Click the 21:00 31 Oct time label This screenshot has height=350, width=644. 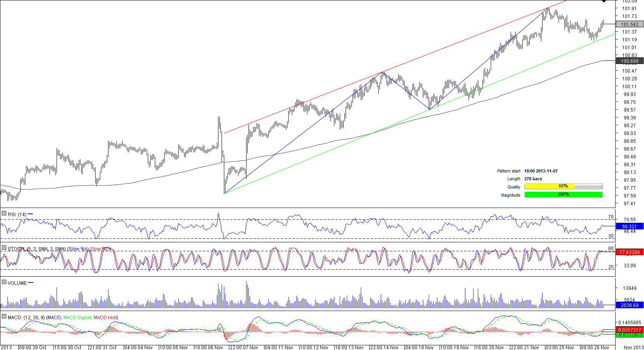[103, 347]
